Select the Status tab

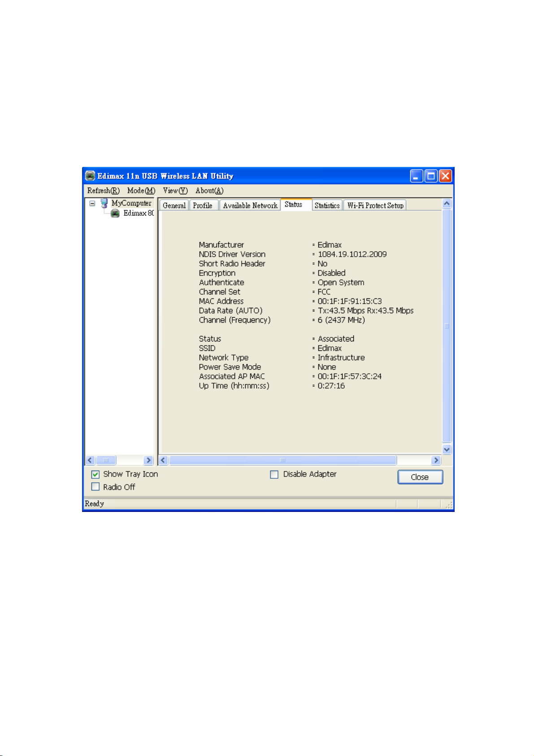tap(296, 205)
